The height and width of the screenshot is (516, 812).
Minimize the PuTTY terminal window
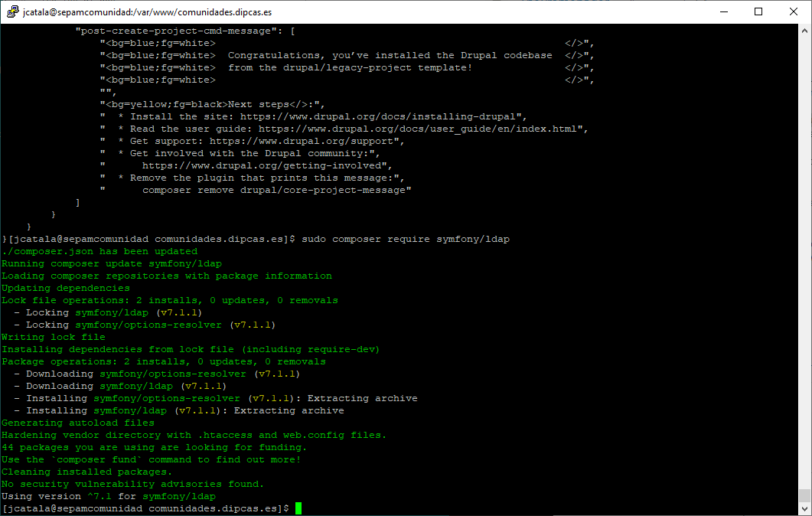coord(724,11)
